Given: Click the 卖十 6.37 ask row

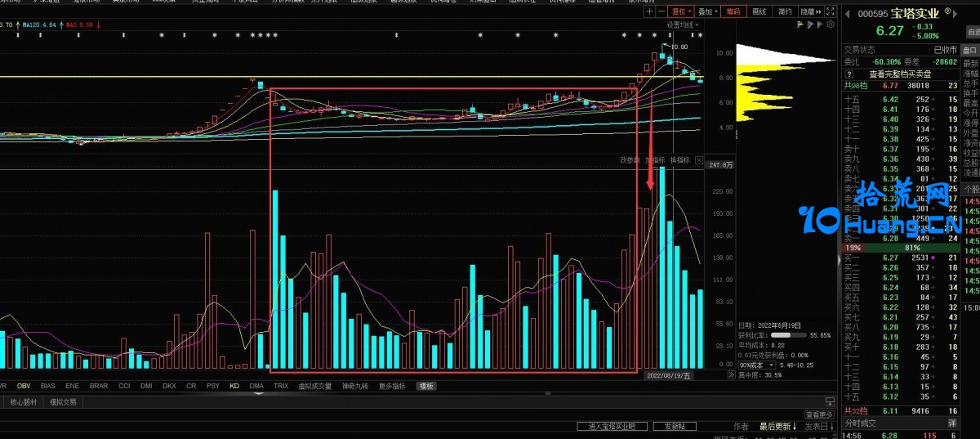Looking at the screenshot, I should click(901, 149).
